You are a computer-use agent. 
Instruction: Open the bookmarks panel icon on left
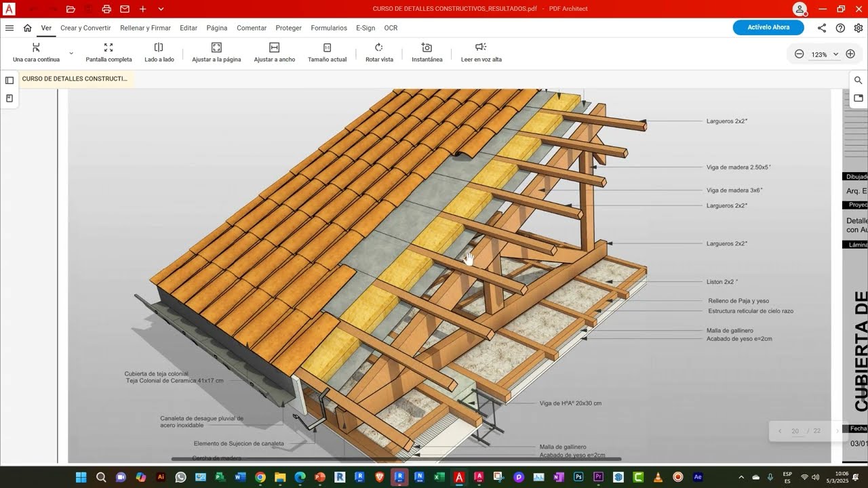pos(9,98)
